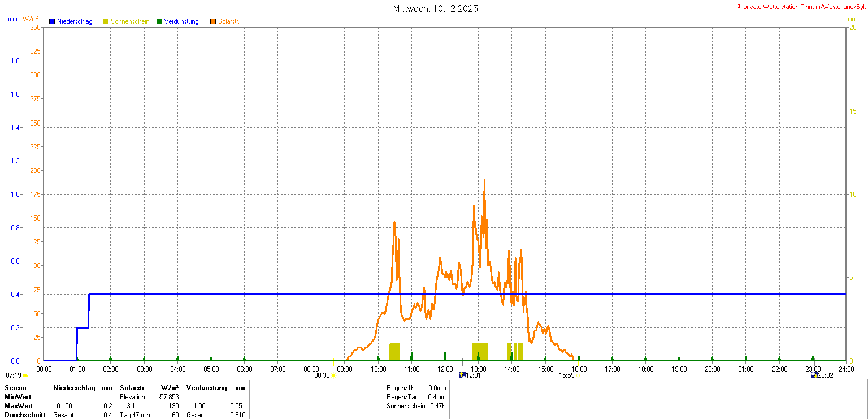Click the moon icon next to 12:31

point(462,375)
